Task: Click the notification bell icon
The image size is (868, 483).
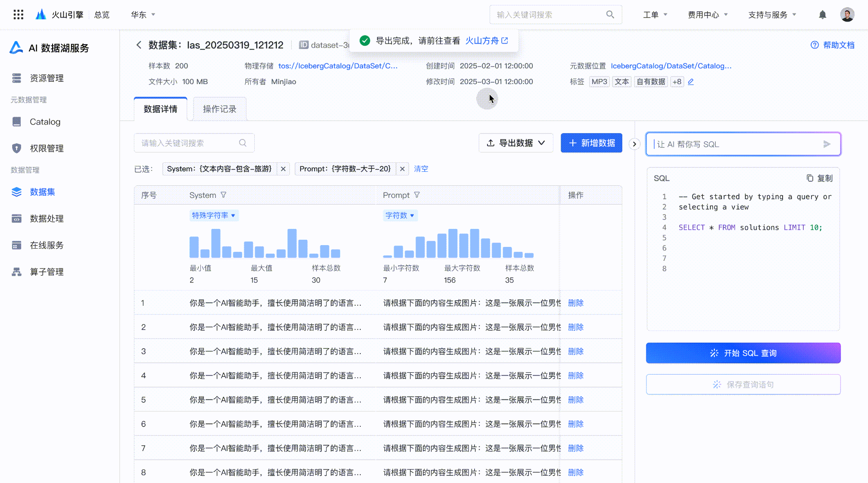Action: (822, 15)
